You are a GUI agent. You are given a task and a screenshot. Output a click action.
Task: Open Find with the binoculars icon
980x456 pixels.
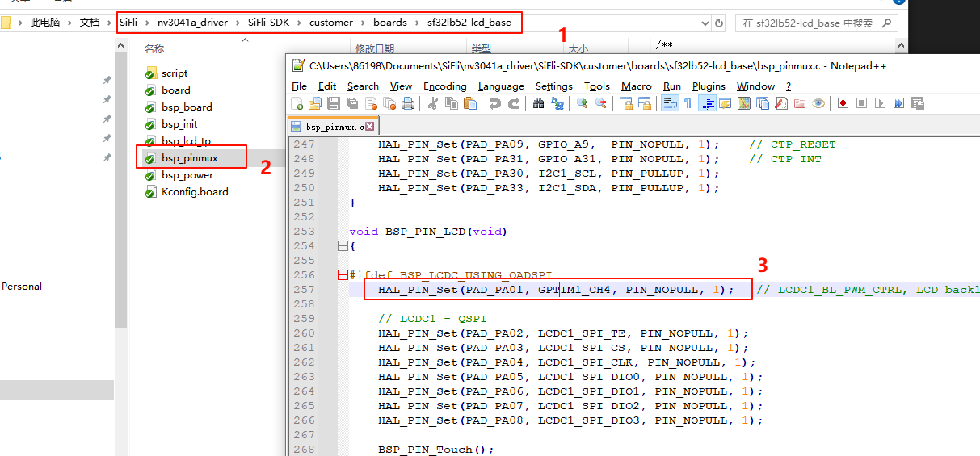click(538, 103)
